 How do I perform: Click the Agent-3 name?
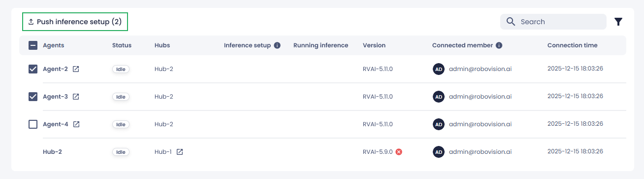[55, 97]
